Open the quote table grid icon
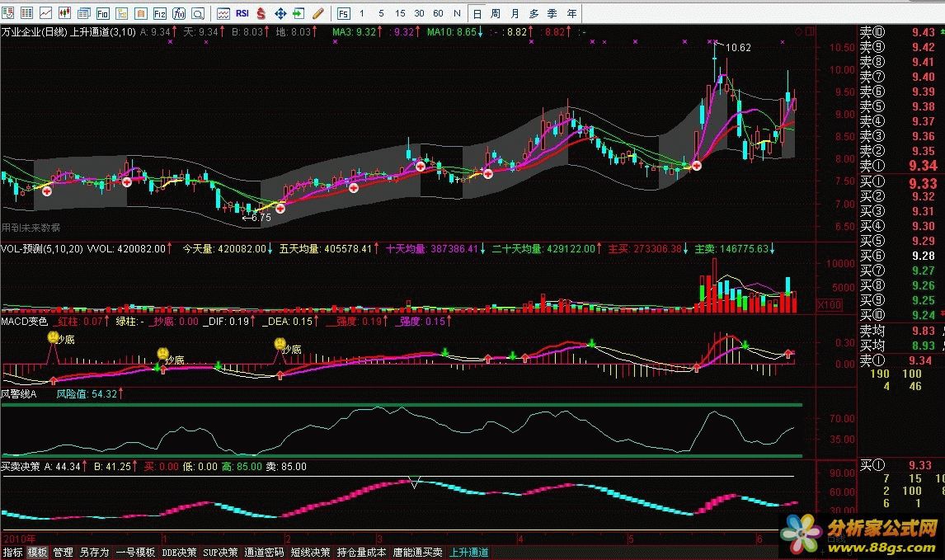Image resolution: width=945 pixels, height=560 pixels. click(26, 12)
